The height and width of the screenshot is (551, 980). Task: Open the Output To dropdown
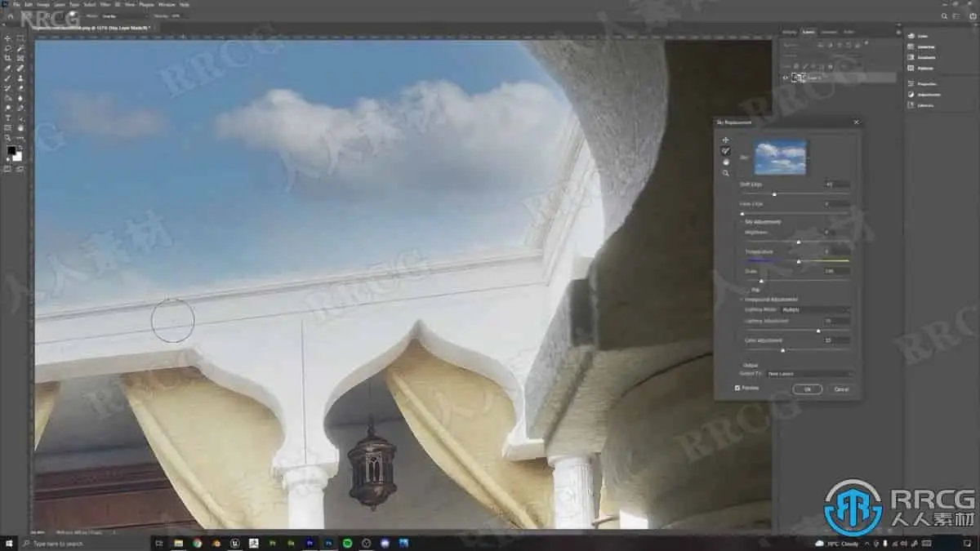pos(808,374)
